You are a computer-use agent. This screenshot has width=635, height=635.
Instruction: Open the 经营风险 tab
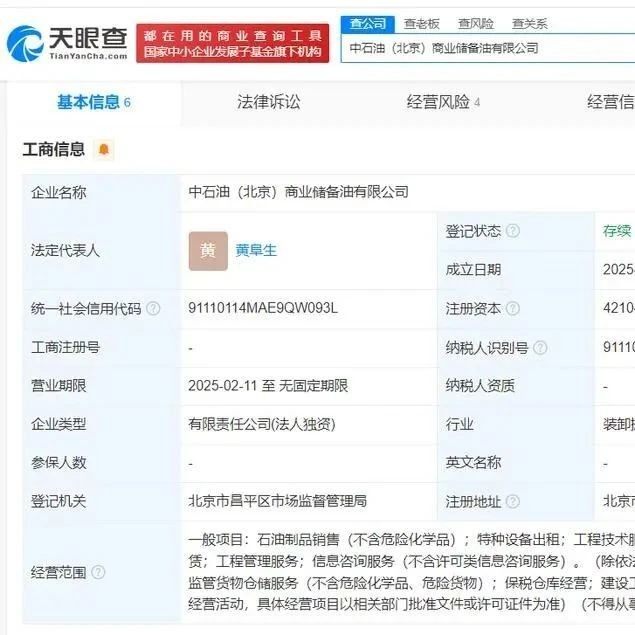click(x=443, y=102)
